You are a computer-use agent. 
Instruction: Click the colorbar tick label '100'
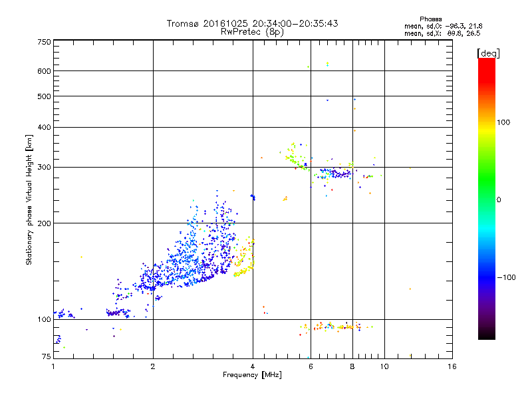coord(503,122)
